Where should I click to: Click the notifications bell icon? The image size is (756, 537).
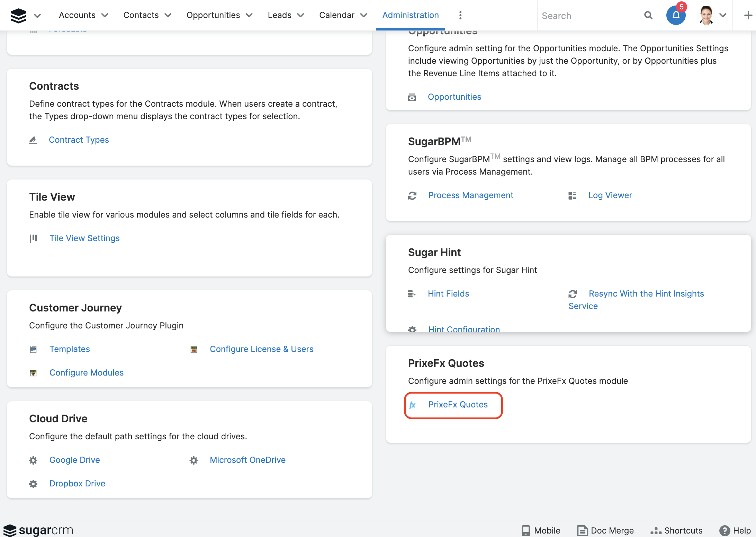click(676, 15)
